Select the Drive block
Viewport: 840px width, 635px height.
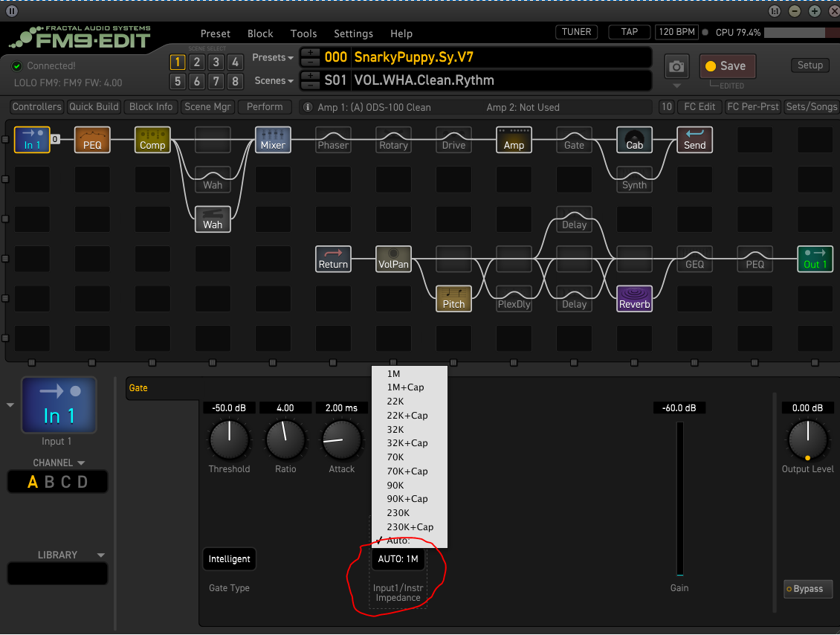pos(453,140)
